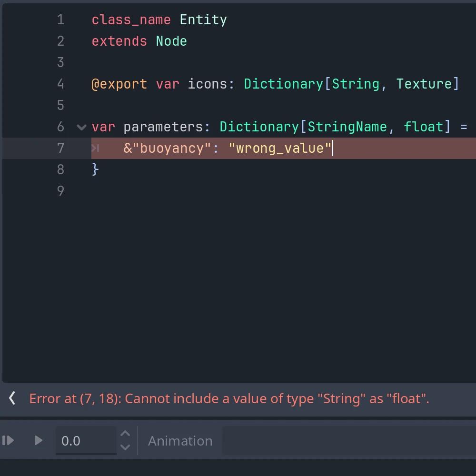Image resolution: width=476 pixels, height=476 pixels.
Task: Click the left chevron beside the error message
Action: pos(12,398)
